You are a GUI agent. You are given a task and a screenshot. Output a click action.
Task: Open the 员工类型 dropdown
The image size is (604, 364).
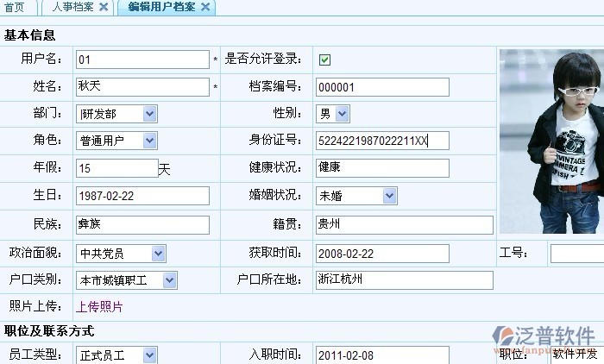(150, 355)
